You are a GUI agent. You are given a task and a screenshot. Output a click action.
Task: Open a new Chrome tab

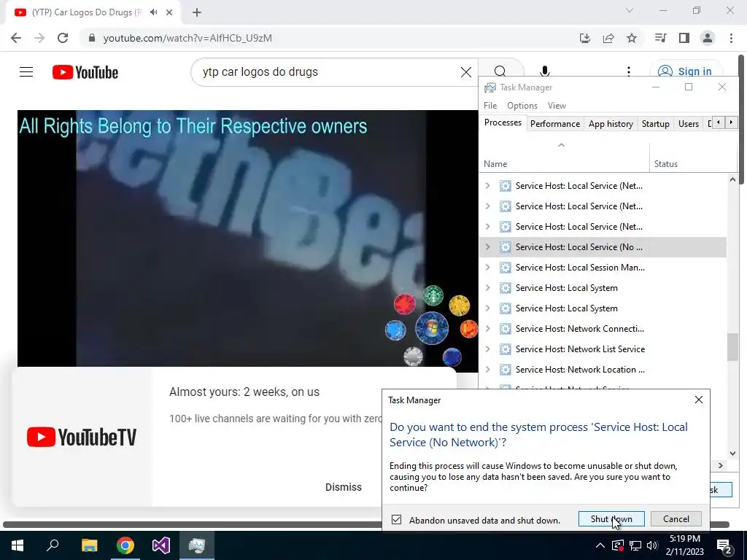coord(197,12)
